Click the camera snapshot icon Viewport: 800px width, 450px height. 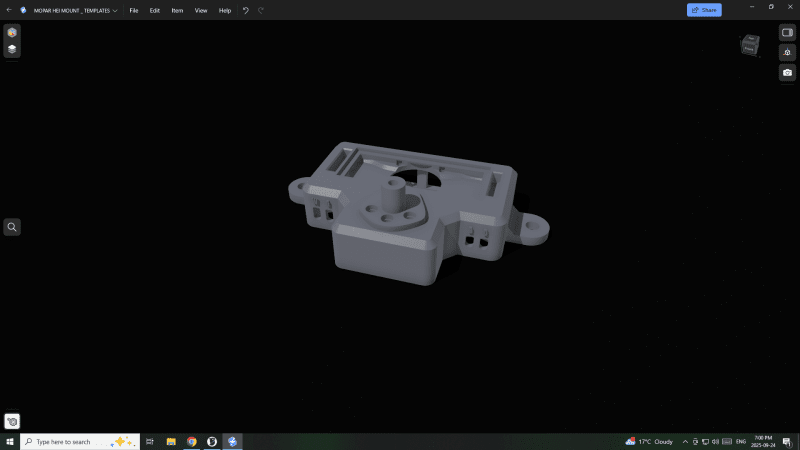pyautogui.click(x=787, y=72)
